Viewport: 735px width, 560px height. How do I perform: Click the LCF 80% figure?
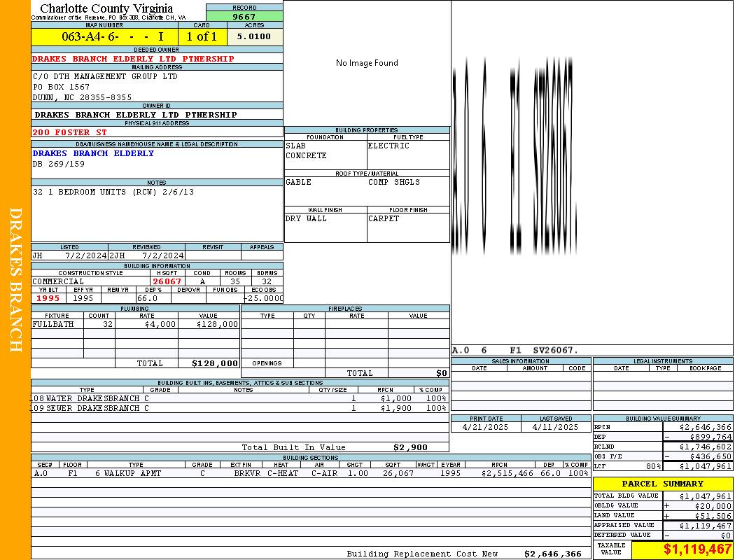point(653,467)
